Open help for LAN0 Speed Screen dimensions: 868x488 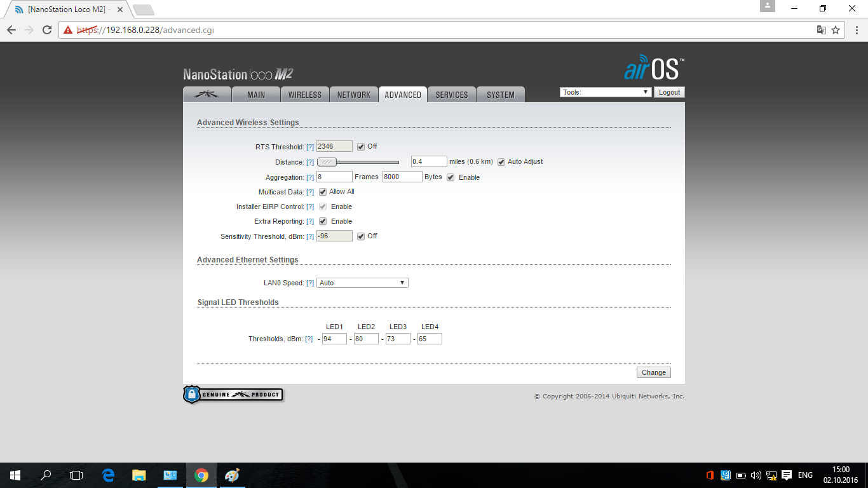(x=310, y=283)
